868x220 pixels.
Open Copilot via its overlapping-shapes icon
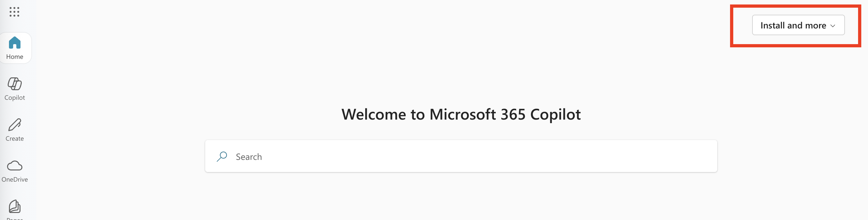[x=14, y=83]
